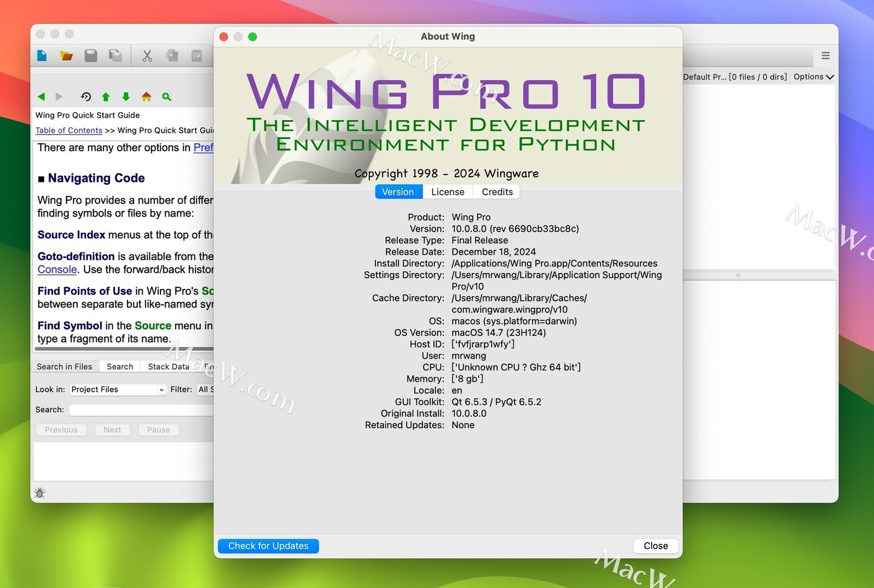The image size is (874, 588).
Task: Click the Pause search button
Action: coord(158,430)
